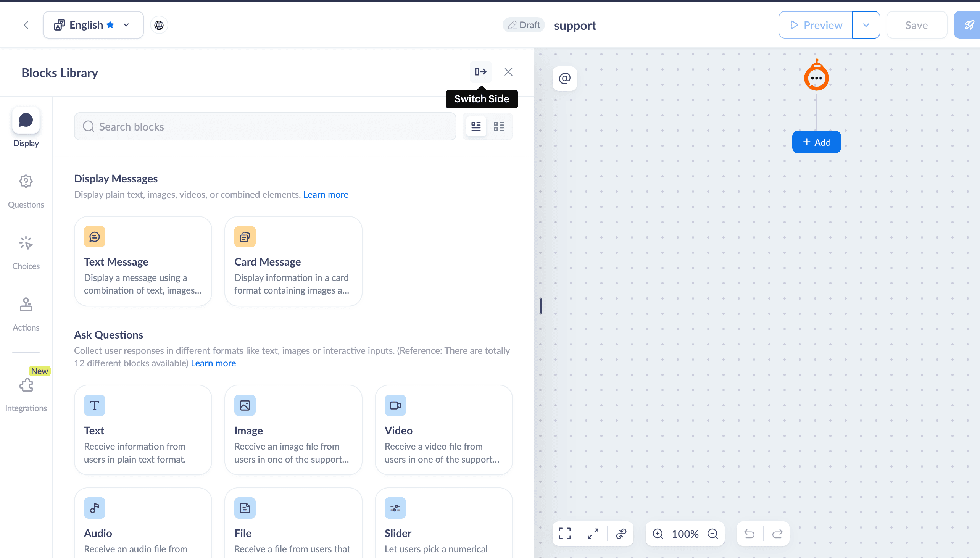
Task: Click the @ mention icon on canvas
Action: point(564,79)
